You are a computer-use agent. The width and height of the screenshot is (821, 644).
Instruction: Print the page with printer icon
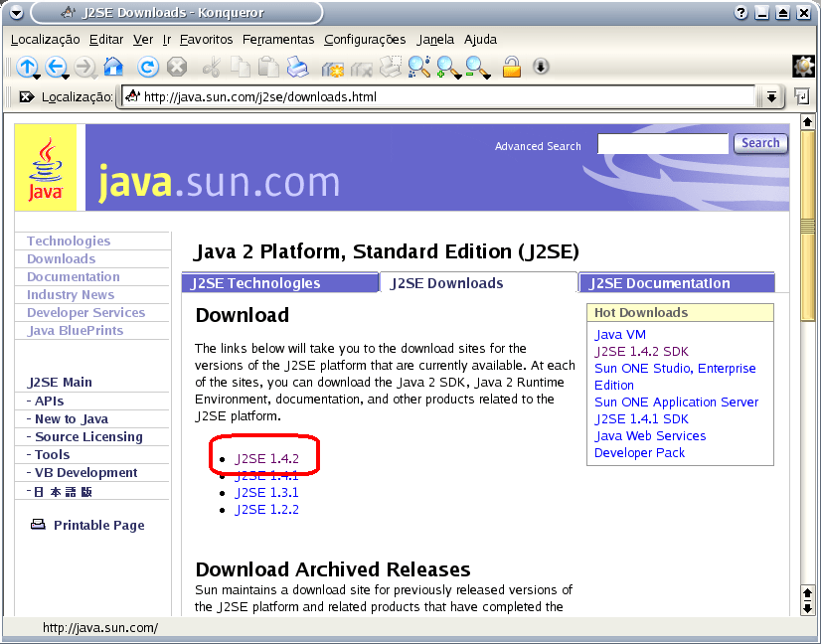pyautogui.click(x=297, y=67)
